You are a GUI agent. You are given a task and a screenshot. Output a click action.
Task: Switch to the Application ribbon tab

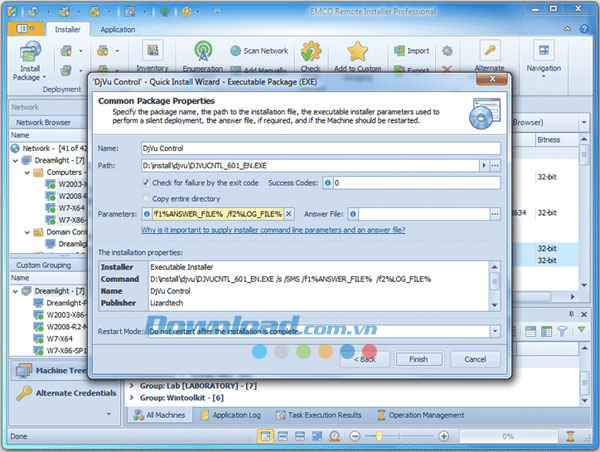(118, 29)
